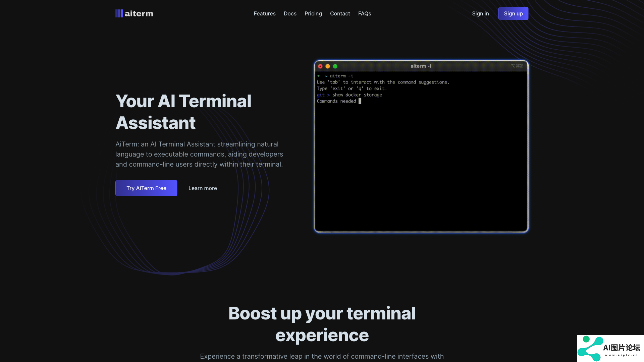Click the terminal title 'aiterm -i'
The image size is (644, 362).
click(421, 66)
